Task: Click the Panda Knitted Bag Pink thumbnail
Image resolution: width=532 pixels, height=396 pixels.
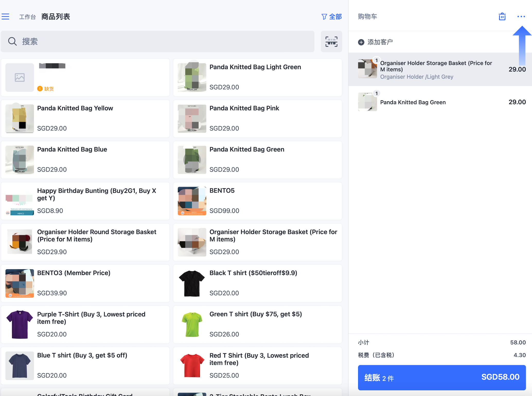Action: click(192, 119)
